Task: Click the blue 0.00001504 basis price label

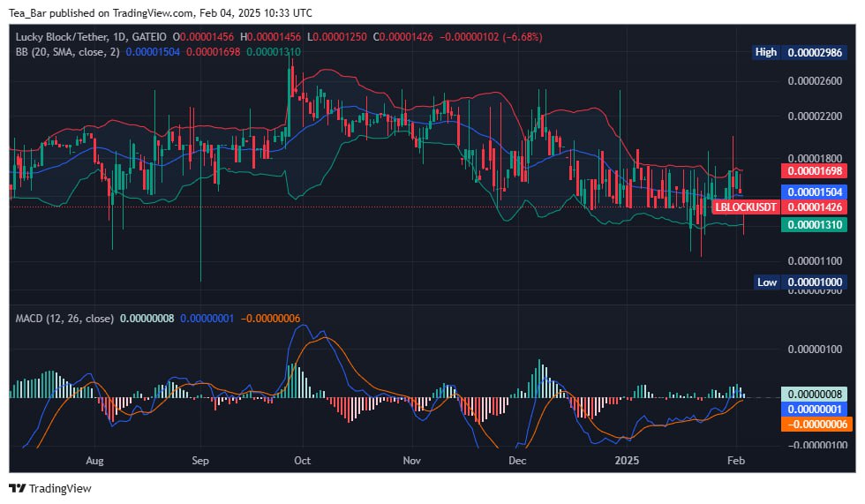Action: [814, 192]
